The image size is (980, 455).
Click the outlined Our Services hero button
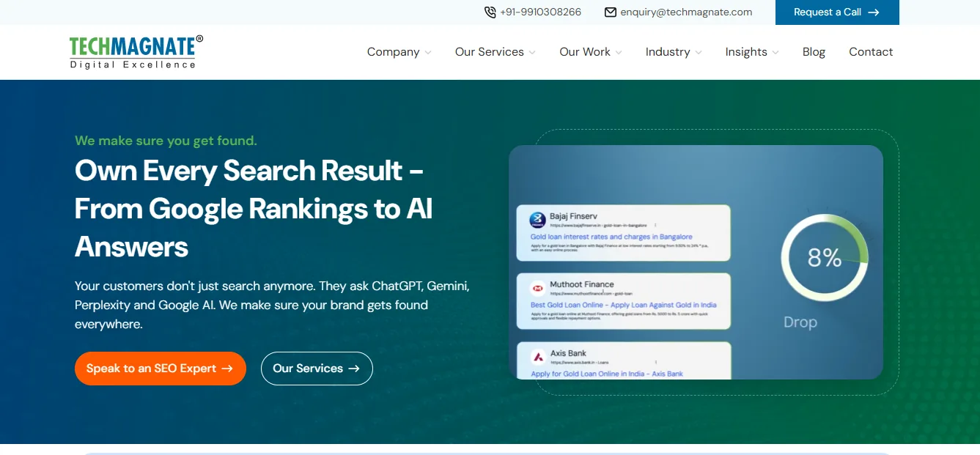click(317, 369)
